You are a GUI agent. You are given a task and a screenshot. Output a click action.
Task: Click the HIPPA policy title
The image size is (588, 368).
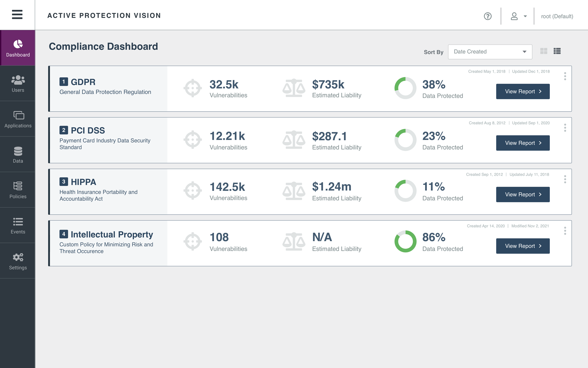pos(83,182)
